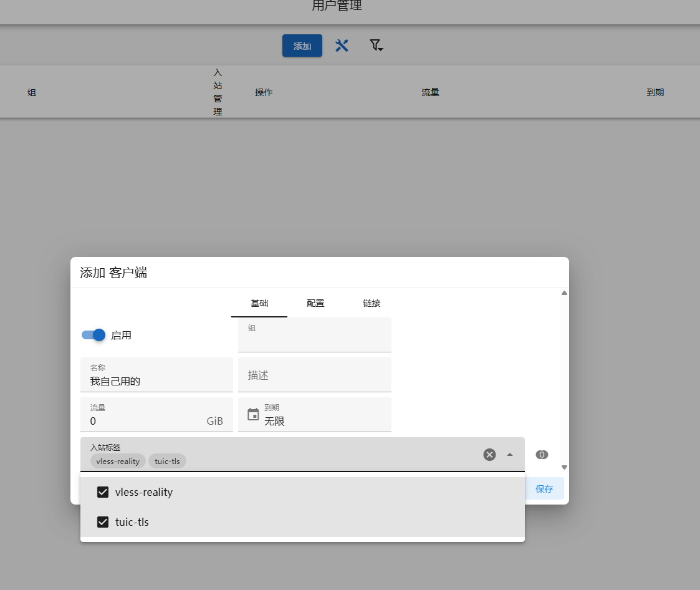This screenshot has height=590, width=700.
Task: Click the 名称 name input field
Action: click(x=156, y=380)
